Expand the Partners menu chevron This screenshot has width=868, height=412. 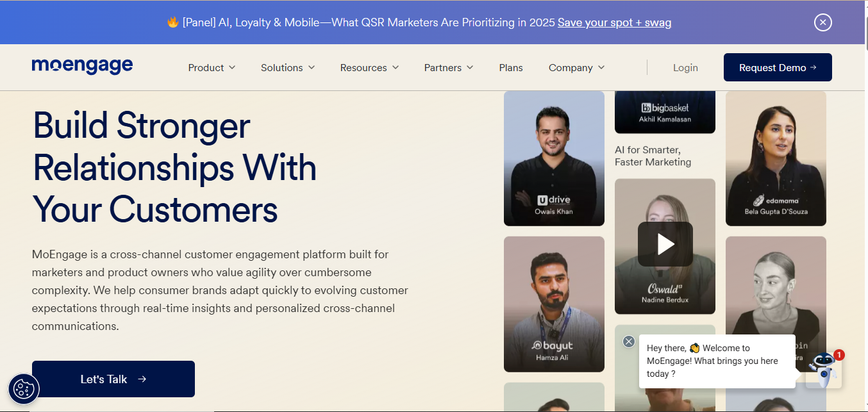[x=470, y=67]
